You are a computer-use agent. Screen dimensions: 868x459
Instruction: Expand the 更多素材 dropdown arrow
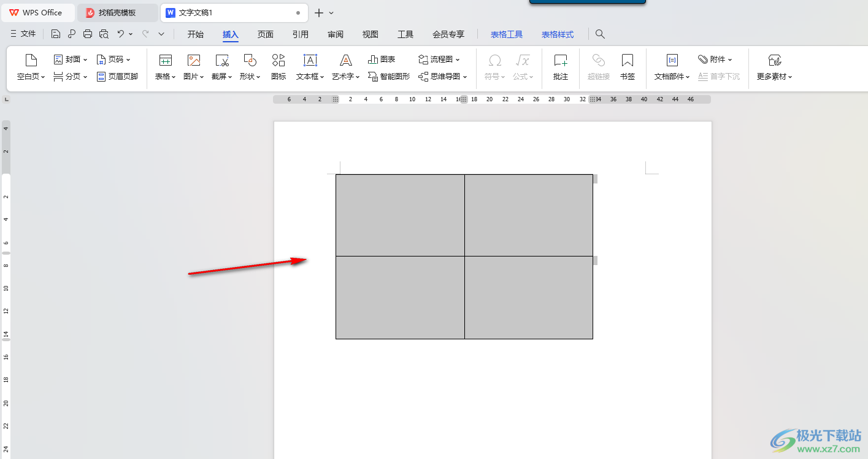pyautogui.click(x=791, y=77)
